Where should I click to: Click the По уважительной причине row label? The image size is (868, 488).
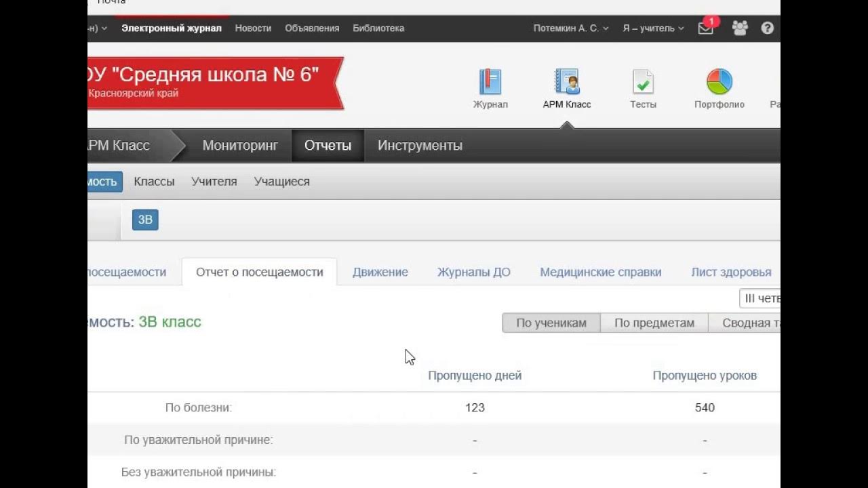coord(199,441)
